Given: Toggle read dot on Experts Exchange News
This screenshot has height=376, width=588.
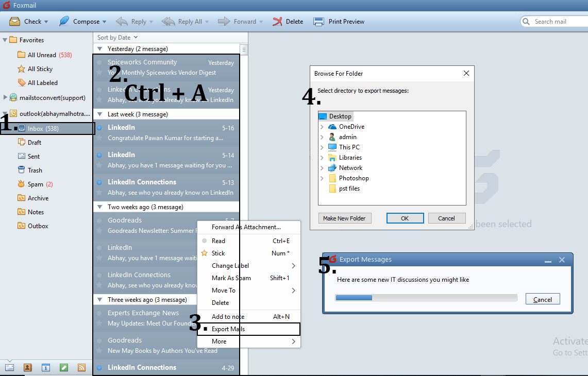Looking at the screenshot, I should pyautogui.click(x=99, y=313).
